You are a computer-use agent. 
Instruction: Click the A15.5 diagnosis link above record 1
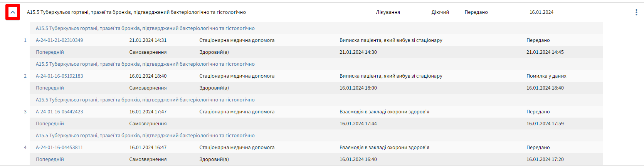pyautogui.click(x=145, y=28)
